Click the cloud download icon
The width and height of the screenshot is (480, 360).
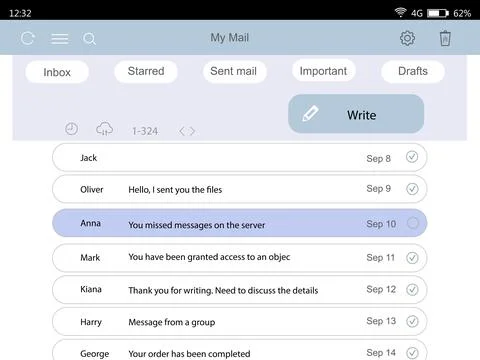point(104,129)
